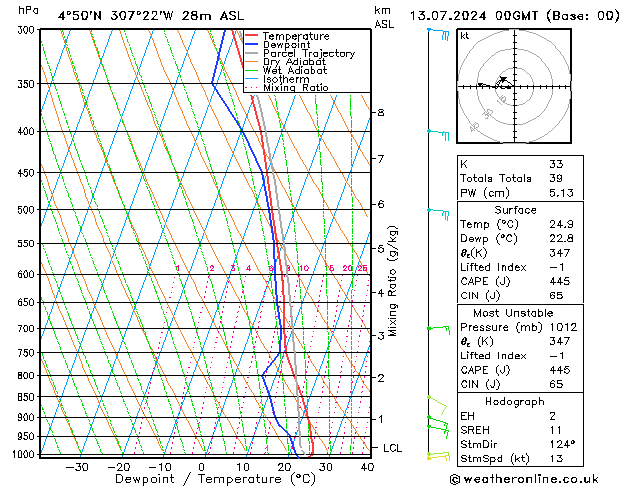The image size is (629, 486).
Task: Click the Dewpoint legend entry
Action: pos(278,45)
